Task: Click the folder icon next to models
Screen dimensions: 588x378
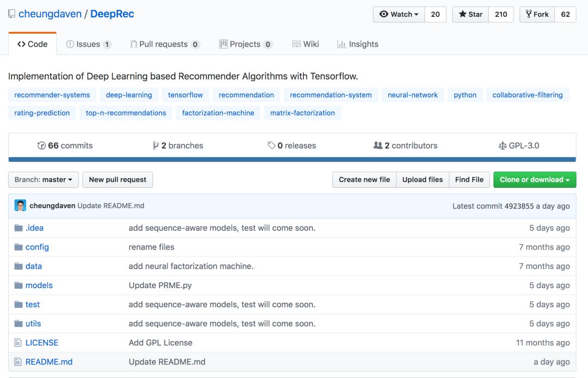Action: (x=19, y=285)
